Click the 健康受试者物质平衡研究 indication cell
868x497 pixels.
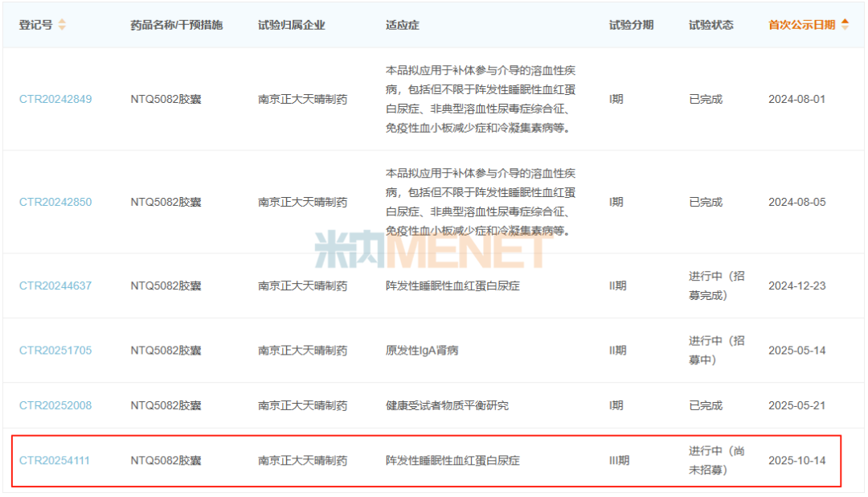pos(448,405)
